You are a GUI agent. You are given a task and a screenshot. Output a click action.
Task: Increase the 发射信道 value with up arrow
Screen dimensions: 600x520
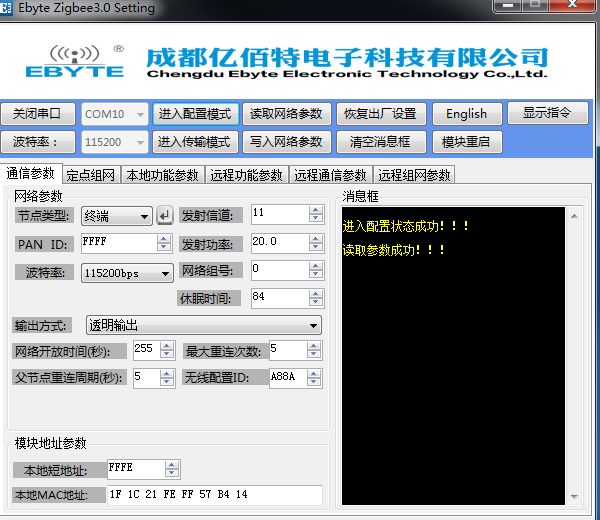[x=316, y=210]
